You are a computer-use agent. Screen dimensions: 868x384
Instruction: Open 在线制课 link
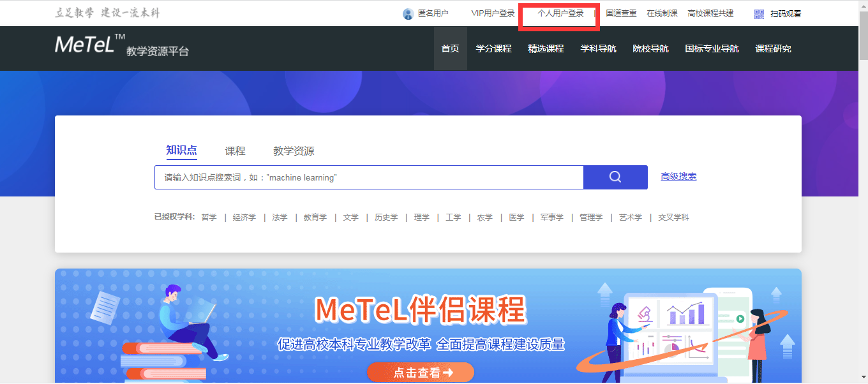[x=662, y=13]
